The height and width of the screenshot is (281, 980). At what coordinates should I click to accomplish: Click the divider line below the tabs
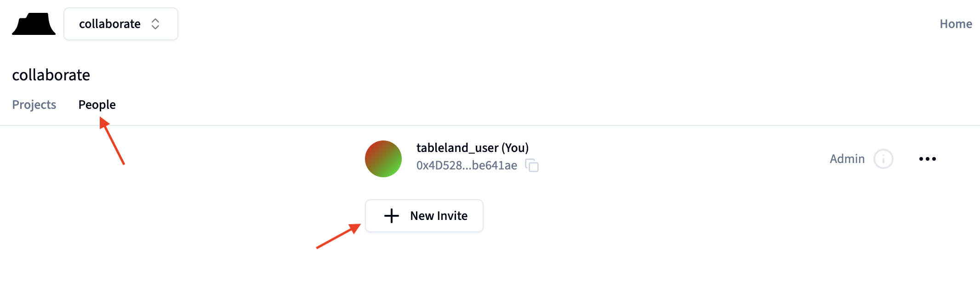point(490,125)
